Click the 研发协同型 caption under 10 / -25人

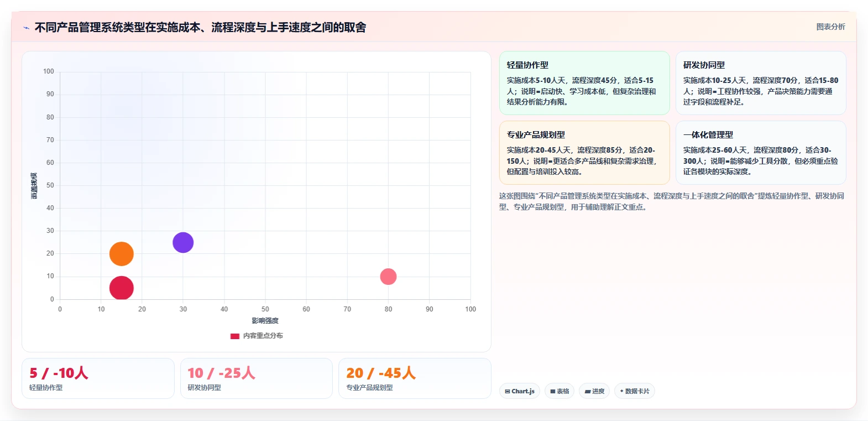[x=205, y=388]
